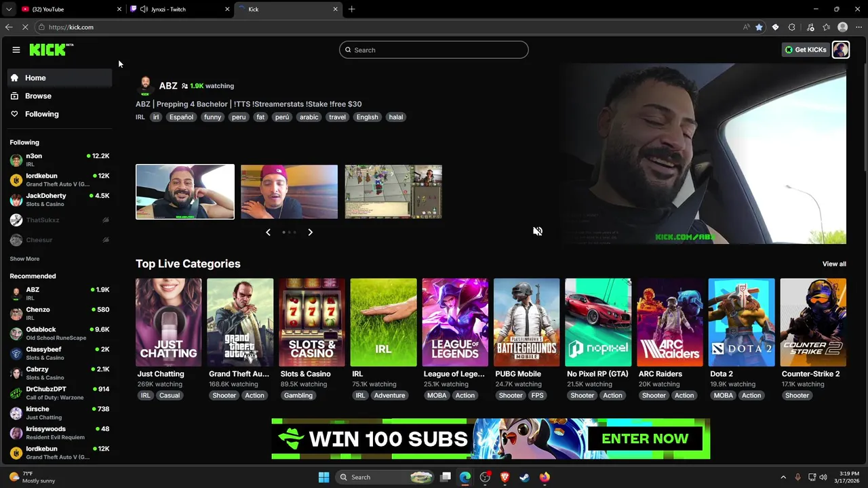Screen dimensions: 868x488
Task: Select the ABZ stream thumbnail
Action: [x=185, y=192]
